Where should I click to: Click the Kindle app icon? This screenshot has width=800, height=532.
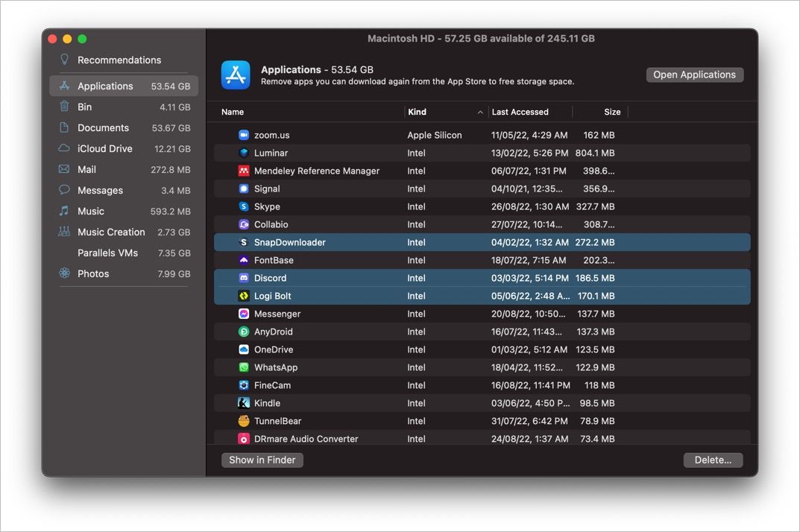click(244, 403)
